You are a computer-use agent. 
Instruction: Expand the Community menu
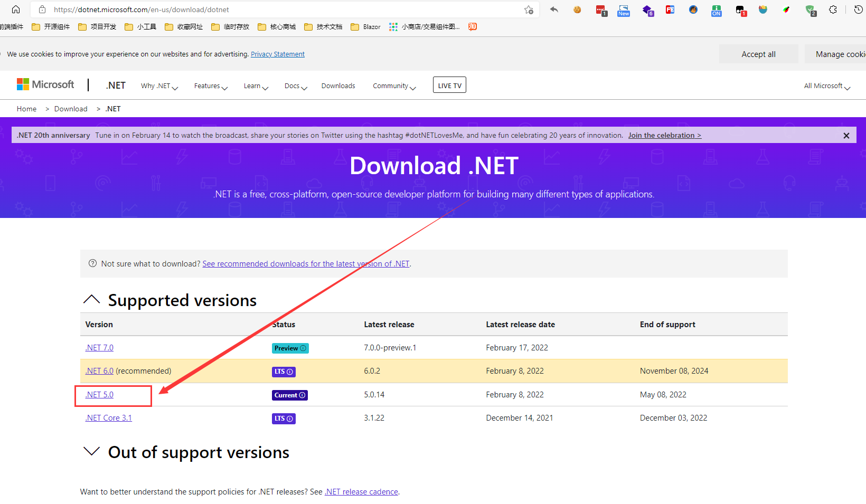(394, 86)
